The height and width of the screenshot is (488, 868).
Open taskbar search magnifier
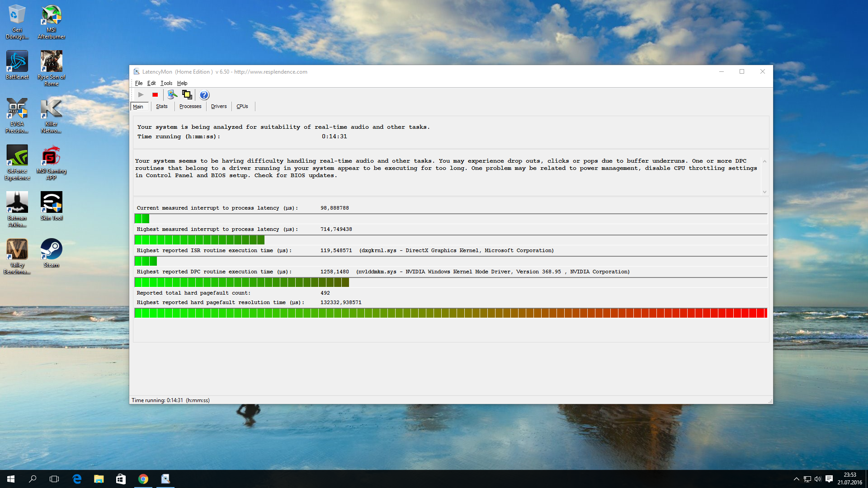click(33, 479)
